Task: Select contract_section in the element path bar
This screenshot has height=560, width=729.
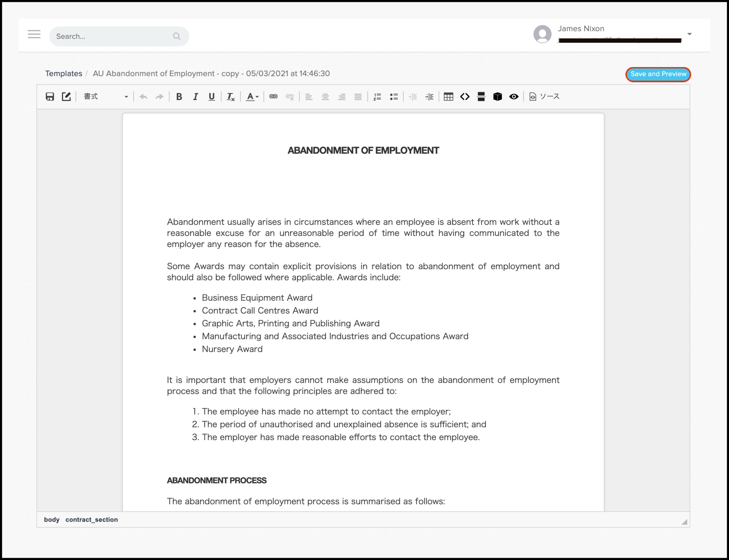Action: coord(91,519)
